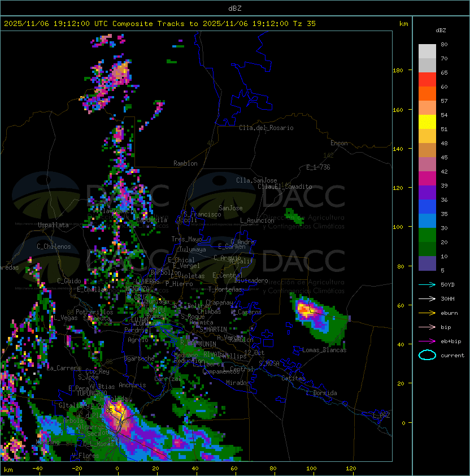
Task: Click the '140' km tick on right axis
Action: pyautogui.click(x=398, y=149)
